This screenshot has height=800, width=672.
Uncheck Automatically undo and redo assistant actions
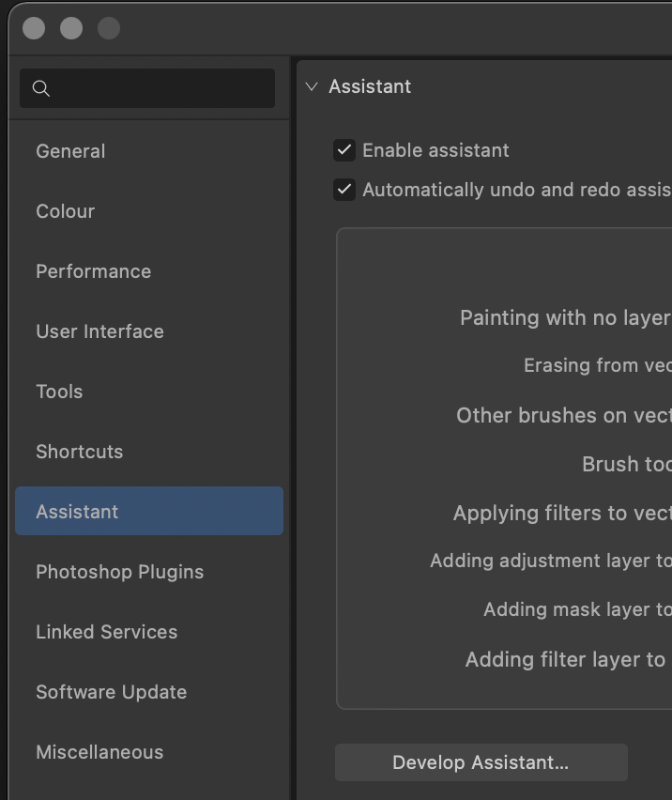(x=343, y=189)
